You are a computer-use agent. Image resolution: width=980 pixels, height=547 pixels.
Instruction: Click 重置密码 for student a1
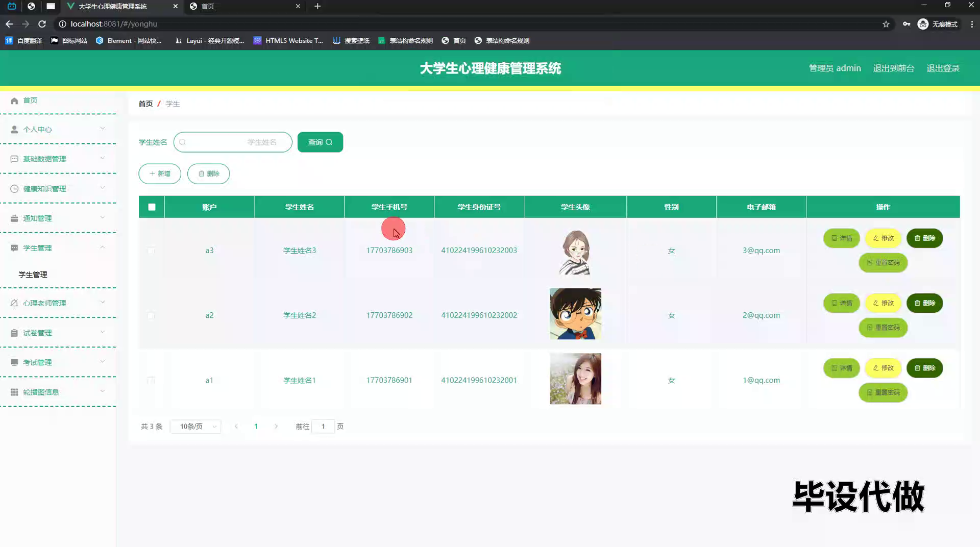pyautogui.click(x=883, y=393)
